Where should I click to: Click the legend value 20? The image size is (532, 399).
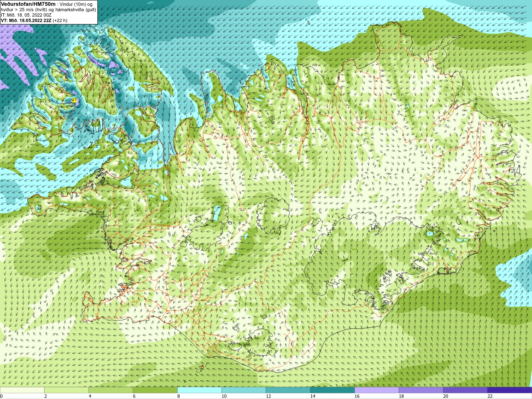446,396
